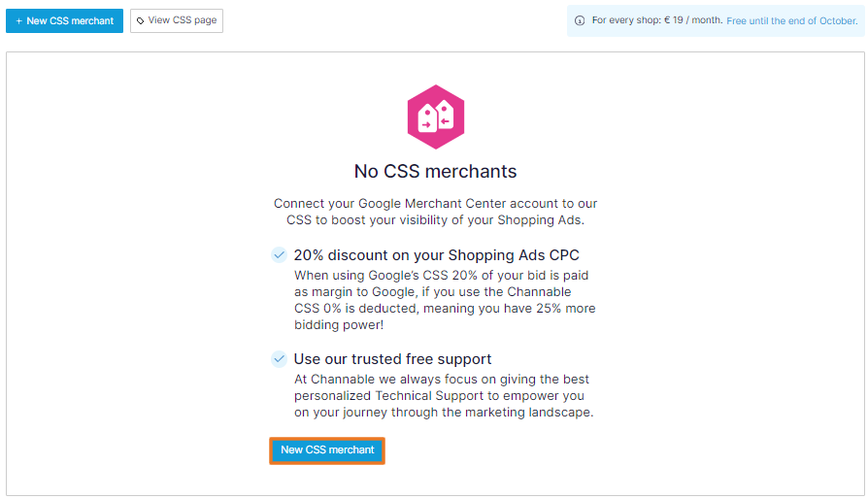The width and height of the screenshot is (868, 499).
Task: Click the pricing text € 19 / month
Action: tap(693, 20)
